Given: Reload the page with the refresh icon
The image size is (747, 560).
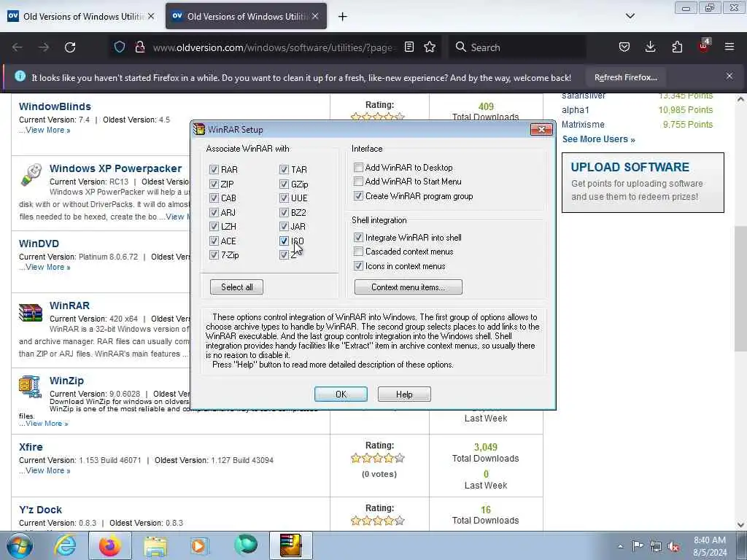Looking at the screenshot, I should (70, 47).
